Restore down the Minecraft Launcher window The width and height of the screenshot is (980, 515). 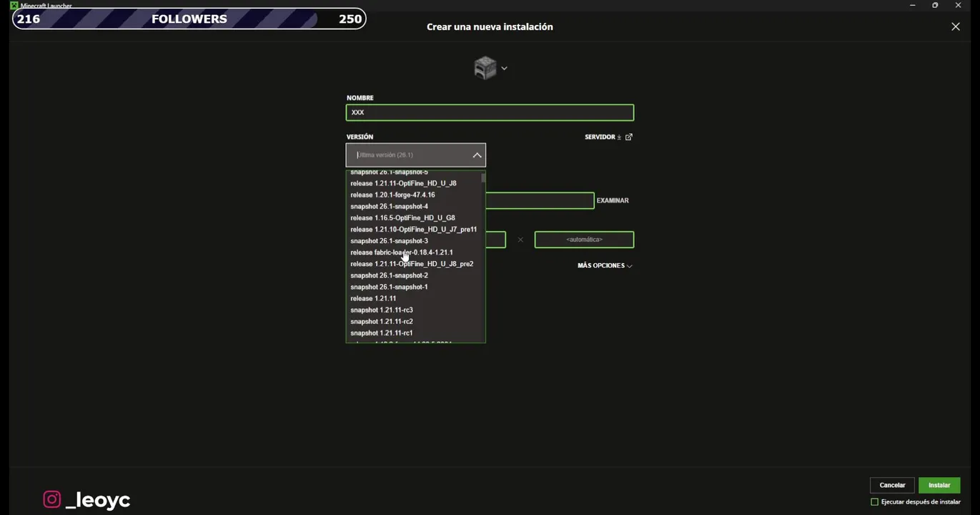(x=935, y=6)
